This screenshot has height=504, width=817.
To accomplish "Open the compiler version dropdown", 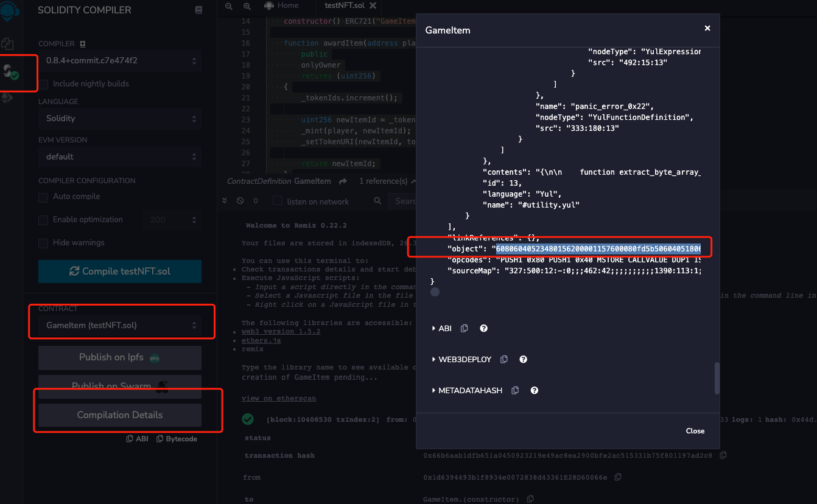I will pos(120,61).
